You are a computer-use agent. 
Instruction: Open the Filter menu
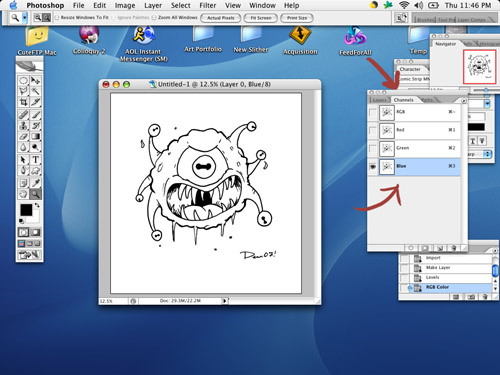[208, 5]
